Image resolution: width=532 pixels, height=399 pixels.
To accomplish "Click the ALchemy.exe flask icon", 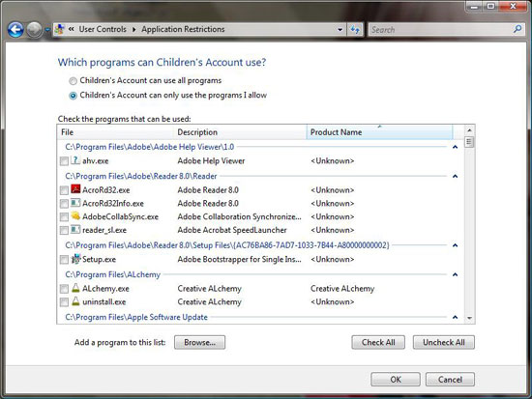I will click(75, 288).
